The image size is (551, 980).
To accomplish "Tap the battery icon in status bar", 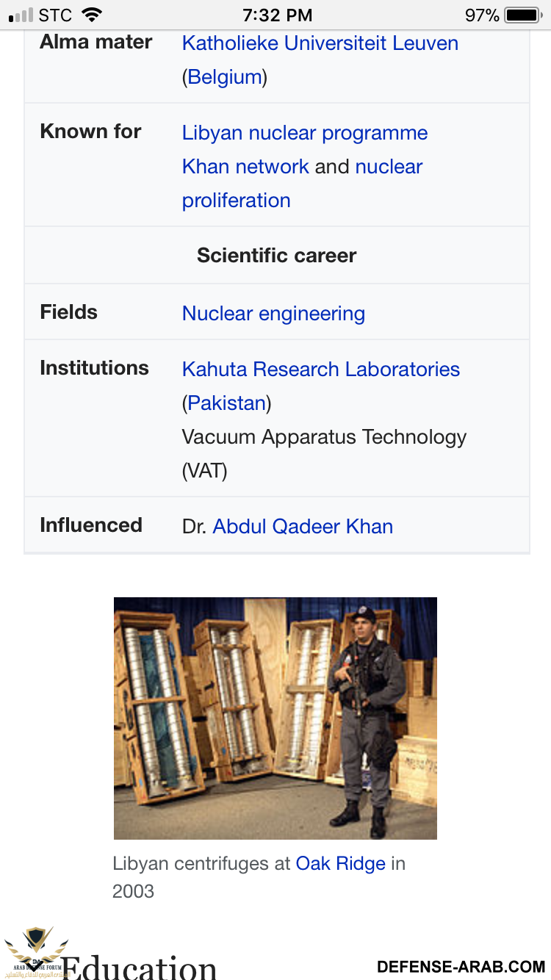I will 523,15.
